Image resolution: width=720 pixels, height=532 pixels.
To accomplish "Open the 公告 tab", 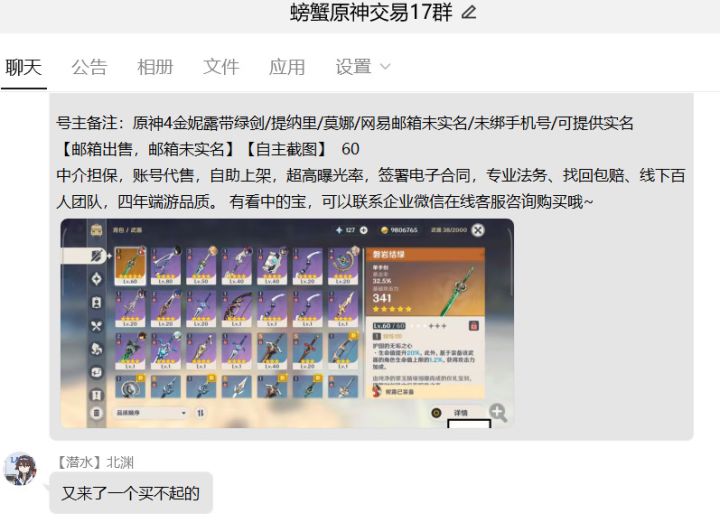I will pyautogui.click(x=90, y=67).
